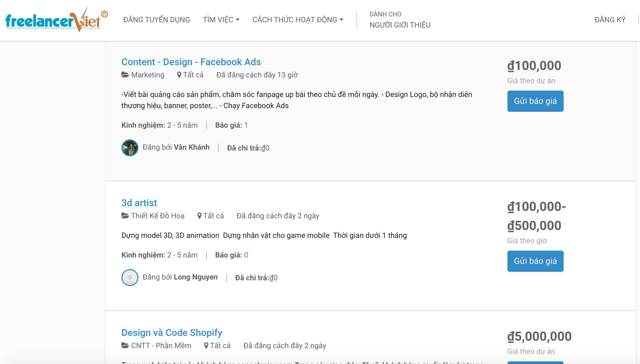The height and width of the screenshot is (364, 640).
Task: Click the FreelancerViet logo
Action: coord(57,20)
